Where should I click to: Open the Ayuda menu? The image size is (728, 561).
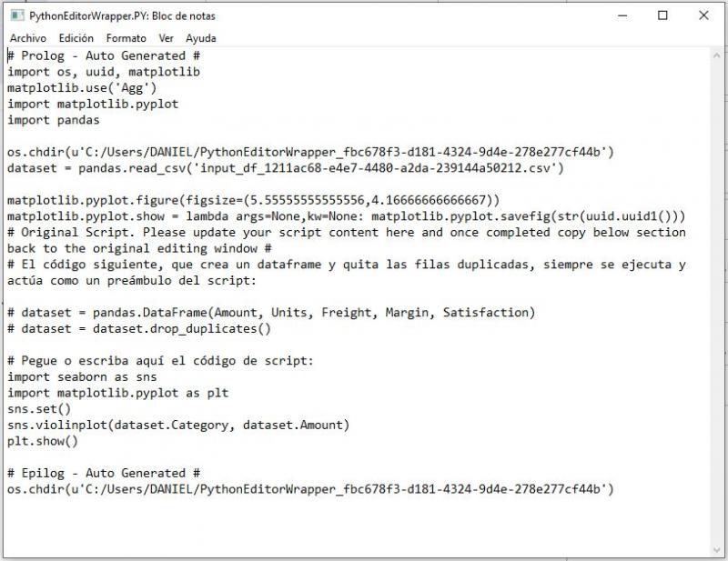tap(201, 38)
